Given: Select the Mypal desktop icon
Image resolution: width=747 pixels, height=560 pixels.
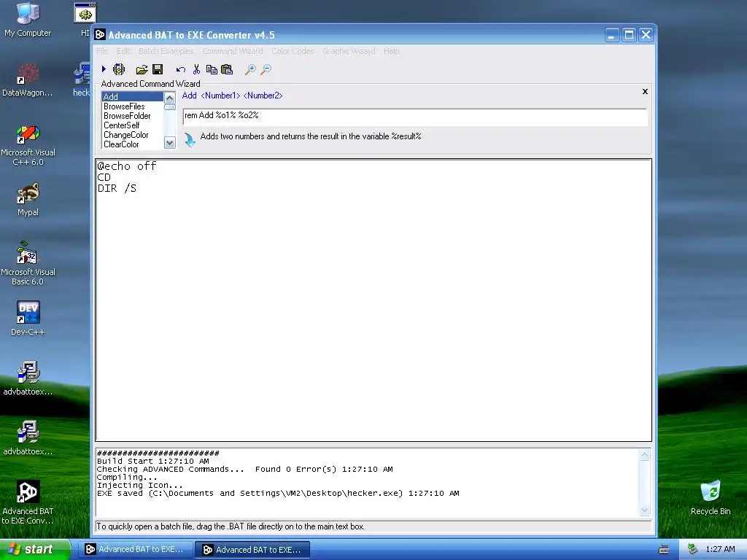Looking at the screenshot, I should tap(28, 200).
